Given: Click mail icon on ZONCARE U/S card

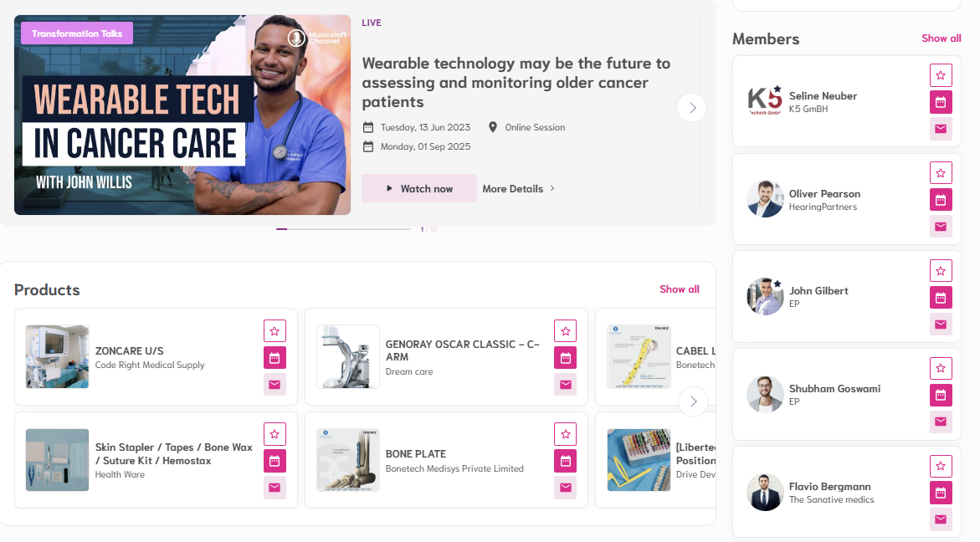Looking at the screenshot, I should [275, 385].
